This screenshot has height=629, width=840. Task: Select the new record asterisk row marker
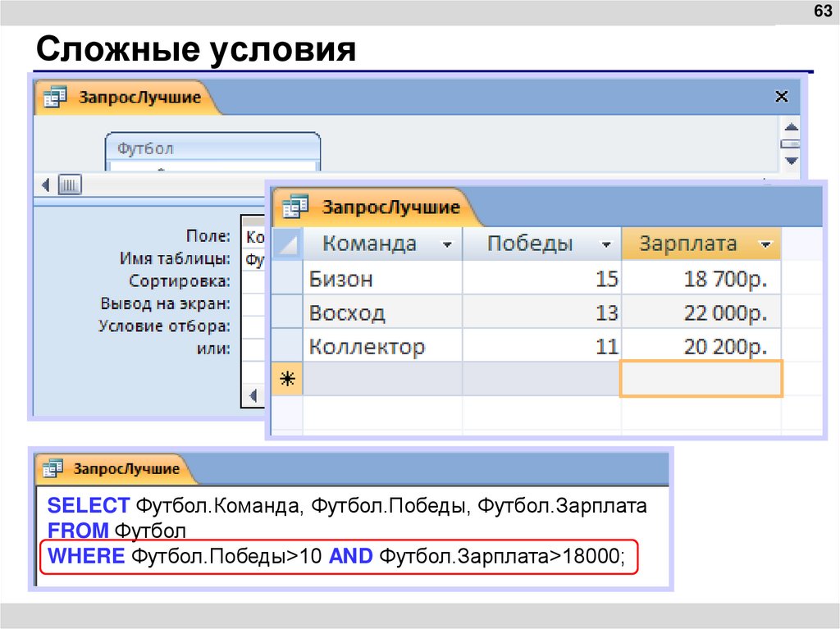[285, 377]
